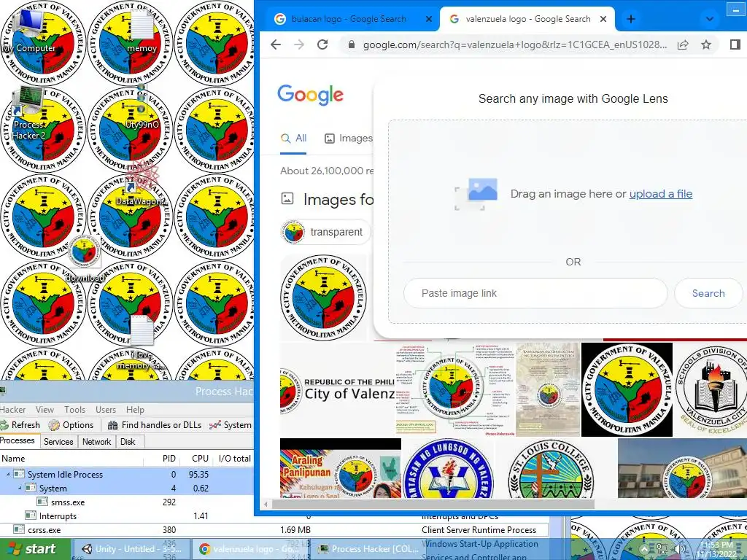Click Refresh in Process Hacker toolbar
747x560 pixels.
[20, 425]
